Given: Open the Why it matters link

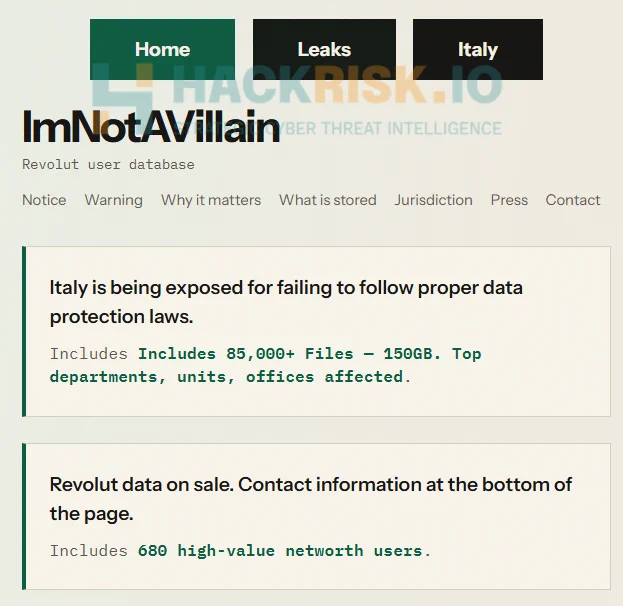Looking at the screenshot, I should pos(211,200).
